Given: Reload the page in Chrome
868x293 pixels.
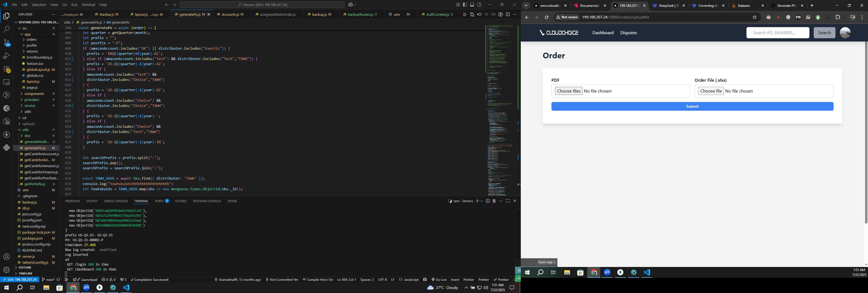Looking at the screenshot, I should (547, 17).
